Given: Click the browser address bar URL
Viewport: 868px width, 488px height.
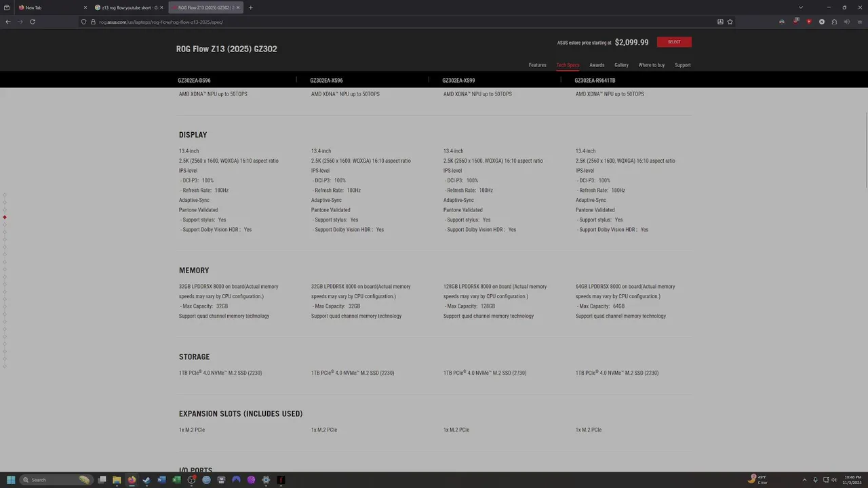Looking at the screenshot, I should pos(161,22).
